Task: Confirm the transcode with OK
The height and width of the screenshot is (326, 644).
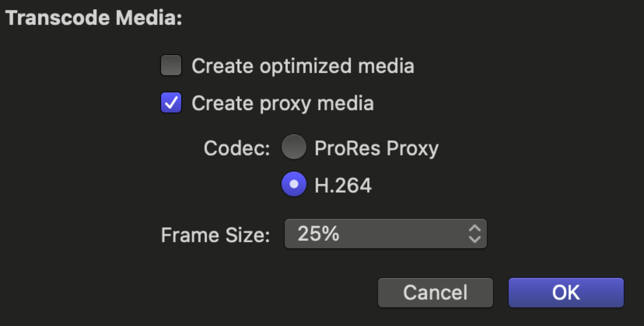Action: (x=566, y=292)
